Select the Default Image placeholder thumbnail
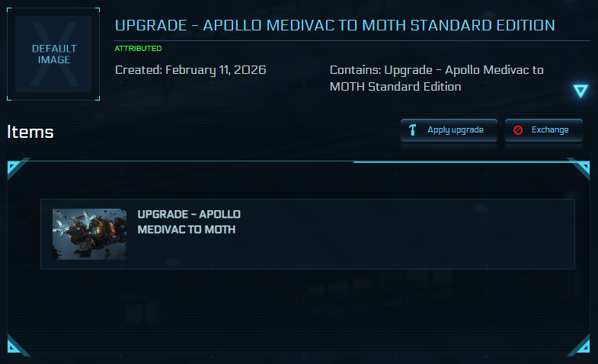This screenshot has height=364, width=598. [x=53, y=54]
